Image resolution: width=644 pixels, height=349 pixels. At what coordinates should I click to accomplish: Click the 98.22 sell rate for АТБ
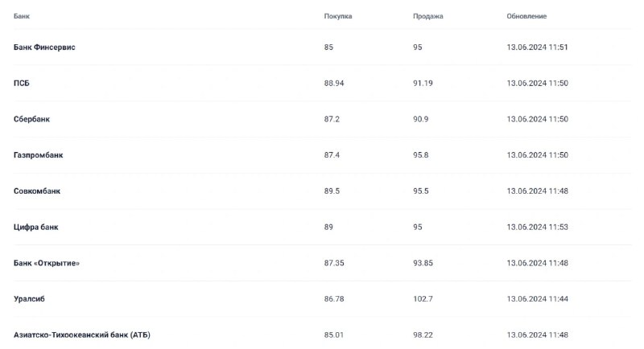[x=423, y=335]
